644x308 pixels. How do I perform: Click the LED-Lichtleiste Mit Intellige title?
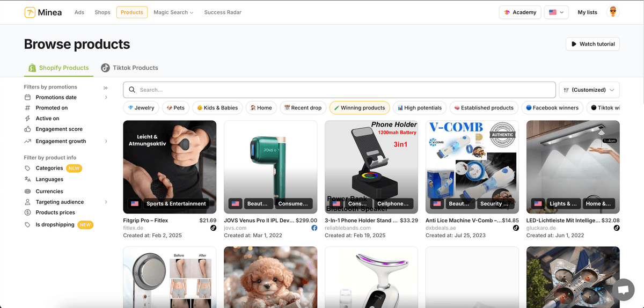tap(562, 221)
